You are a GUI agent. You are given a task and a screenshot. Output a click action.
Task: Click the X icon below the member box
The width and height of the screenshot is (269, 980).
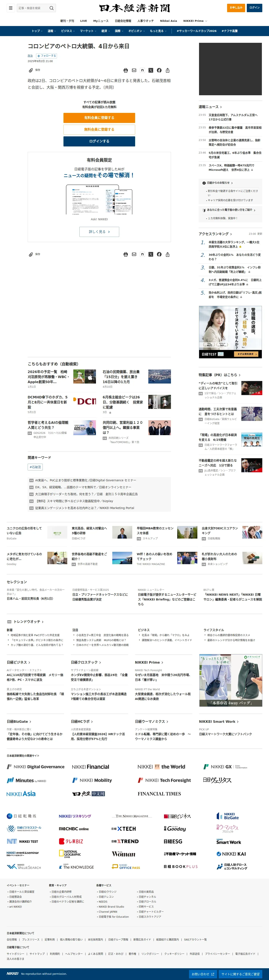tap(151, 254)
